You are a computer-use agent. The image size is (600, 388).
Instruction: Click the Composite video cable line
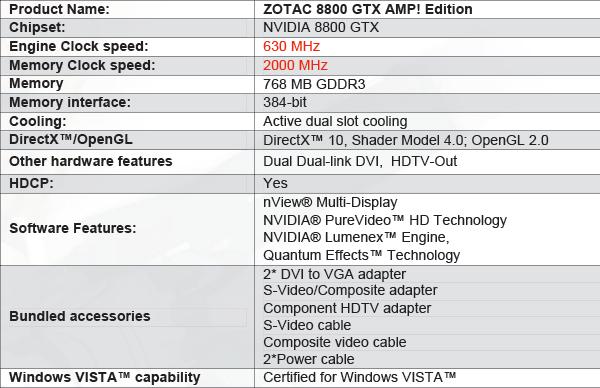[x=335, y=342]
